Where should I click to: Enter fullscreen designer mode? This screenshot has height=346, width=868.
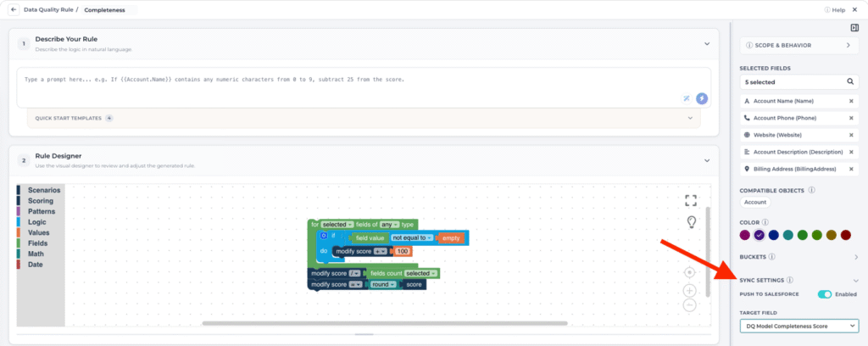[690, 200]
